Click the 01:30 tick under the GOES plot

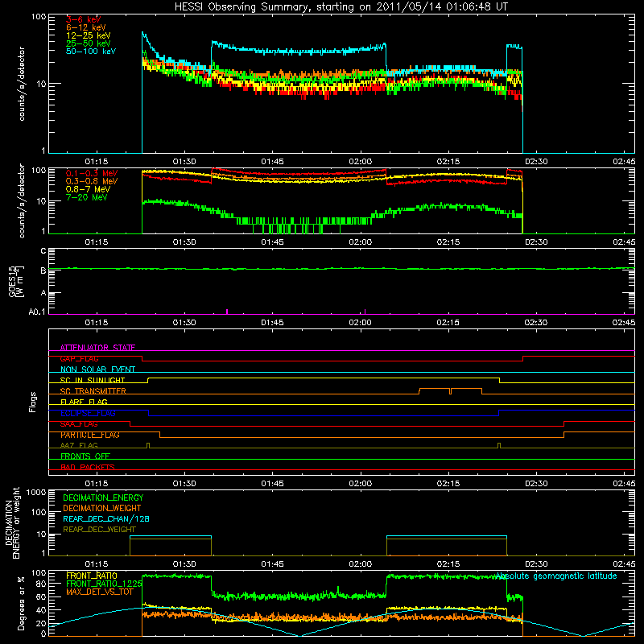184,323
